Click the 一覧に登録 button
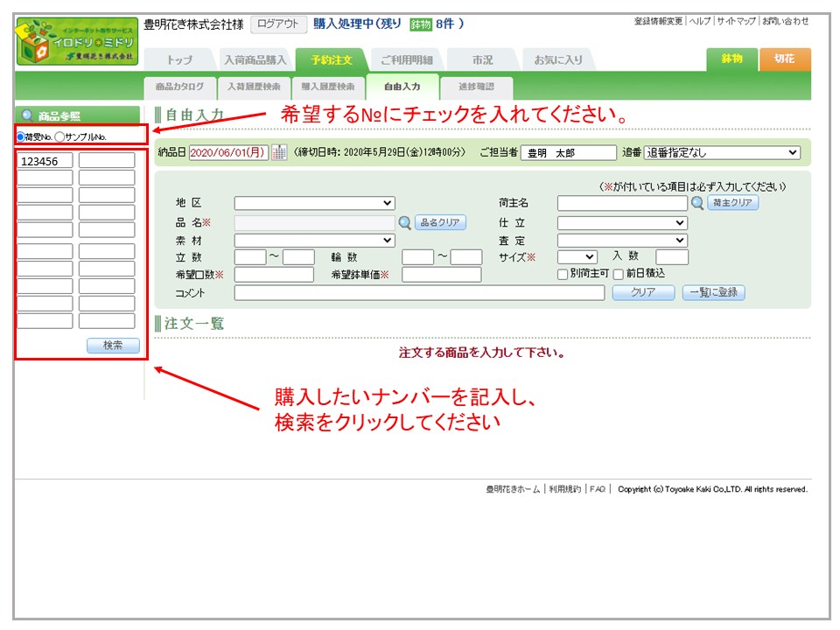This screenshot has width=840, height=630. (x=713, y=293)
